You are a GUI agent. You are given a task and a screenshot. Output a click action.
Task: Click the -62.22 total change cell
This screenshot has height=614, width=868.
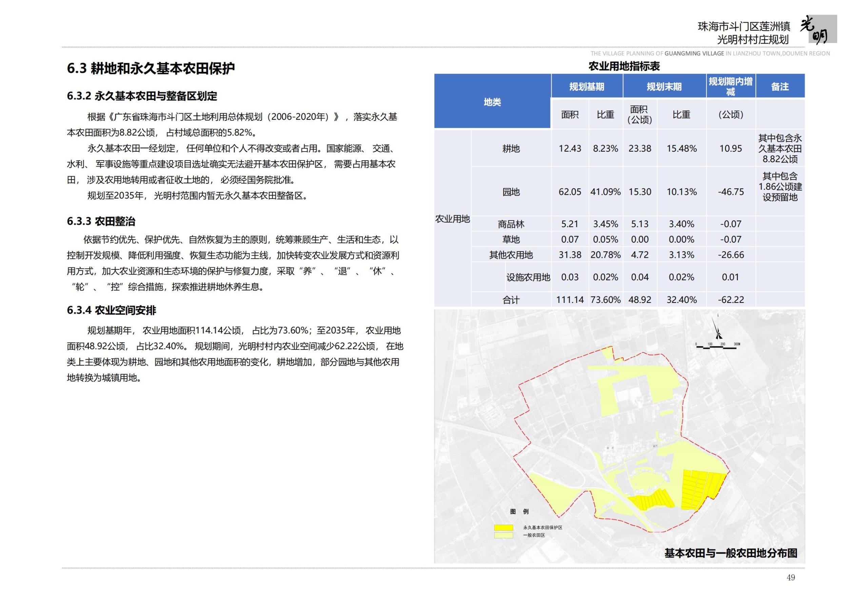[730, 300]
